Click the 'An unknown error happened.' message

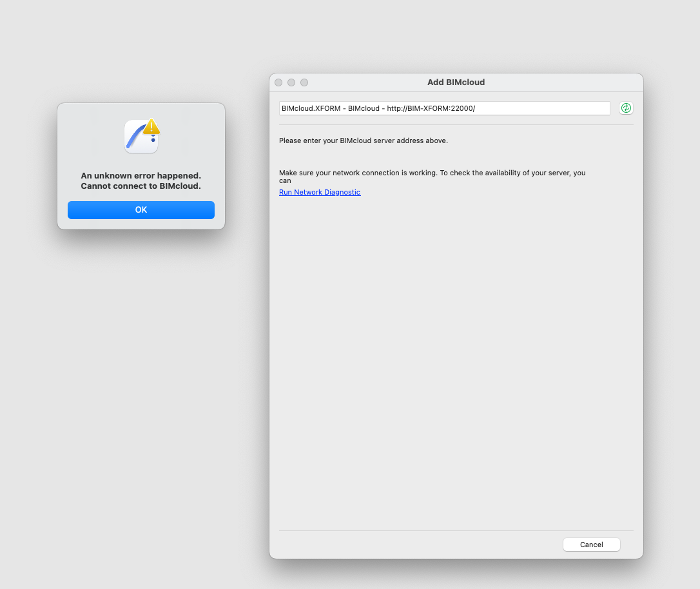[141, 175]
